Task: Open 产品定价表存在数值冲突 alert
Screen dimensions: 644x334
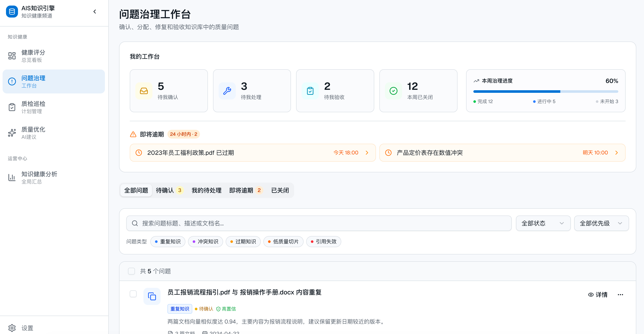Action: (502, 152)
